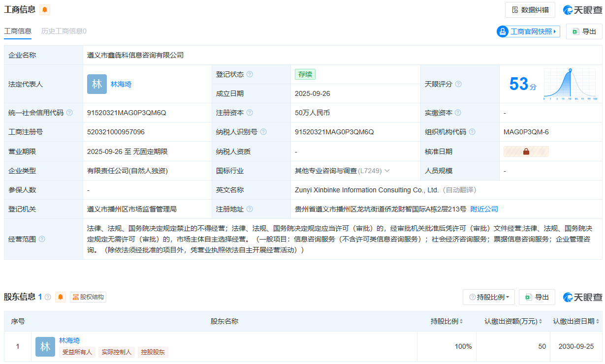
Task: Click the help icon next to 天眼评分
Action: (458, 84)
